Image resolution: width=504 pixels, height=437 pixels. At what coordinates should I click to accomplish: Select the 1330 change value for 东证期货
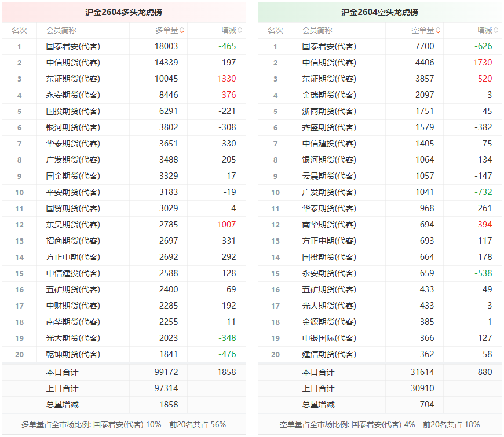tap(227, 79)
